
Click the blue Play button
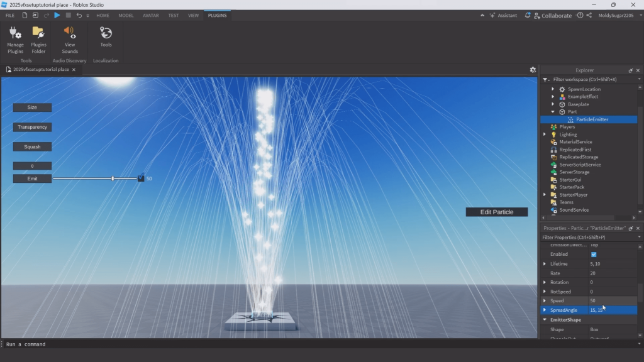click(57, 15)
